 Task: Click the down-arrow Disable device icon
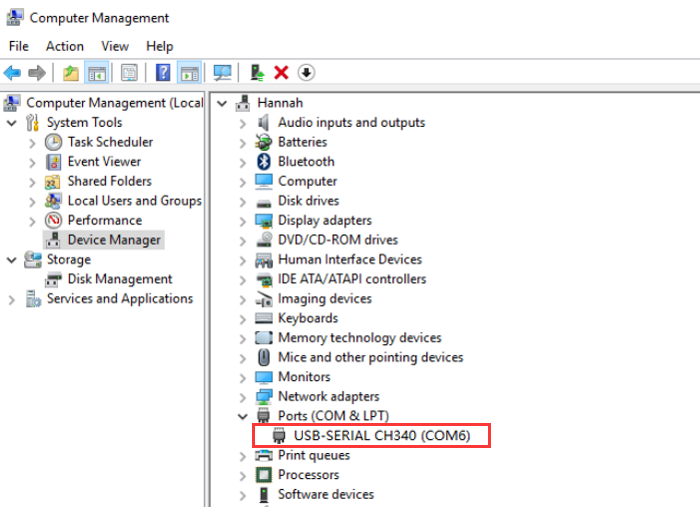306,73
